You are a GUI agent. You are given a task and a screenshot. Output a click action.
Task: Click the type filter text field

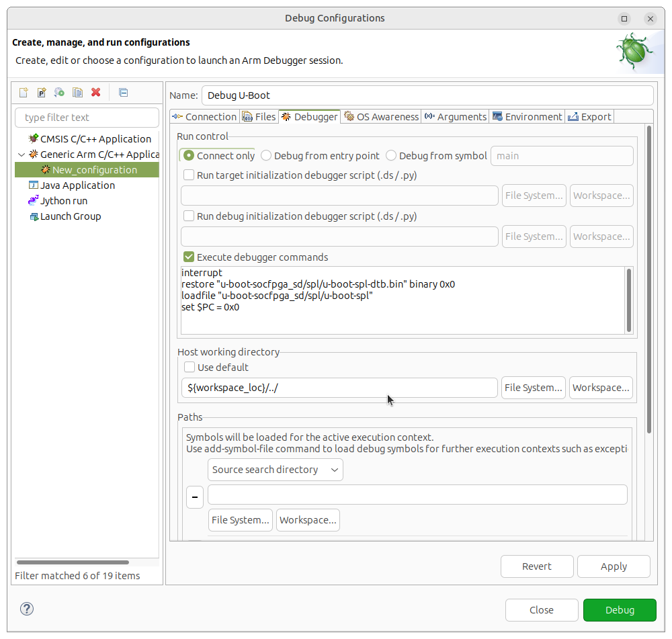[87, 118]
